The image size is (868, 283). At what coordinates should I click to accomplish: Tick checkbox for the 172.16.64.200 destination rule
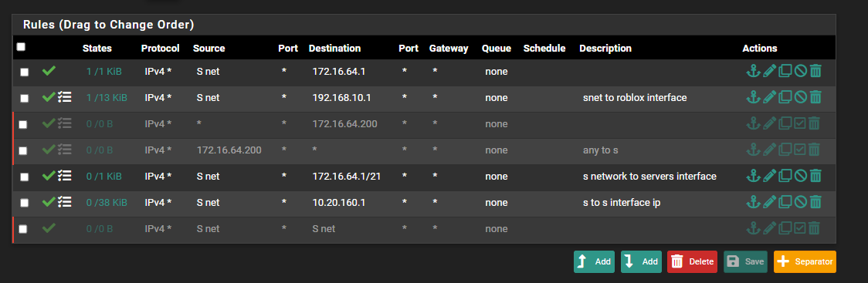(22, 124)
